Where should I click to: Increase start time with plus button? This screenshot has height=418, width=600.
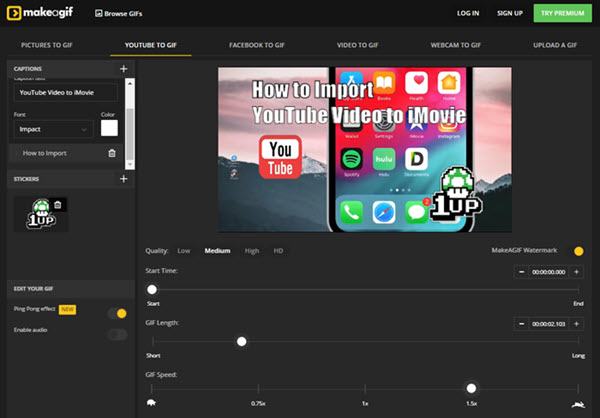click(x=576, y=272)
